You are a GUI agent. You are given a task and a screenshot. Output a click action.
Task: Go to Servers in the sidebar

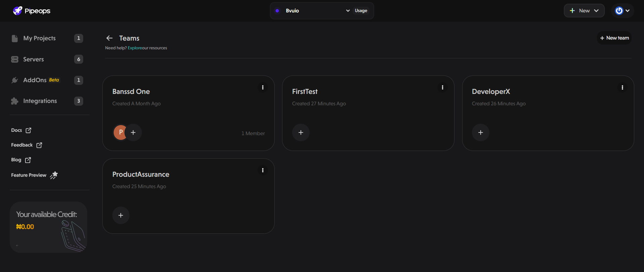coord(33,59)
